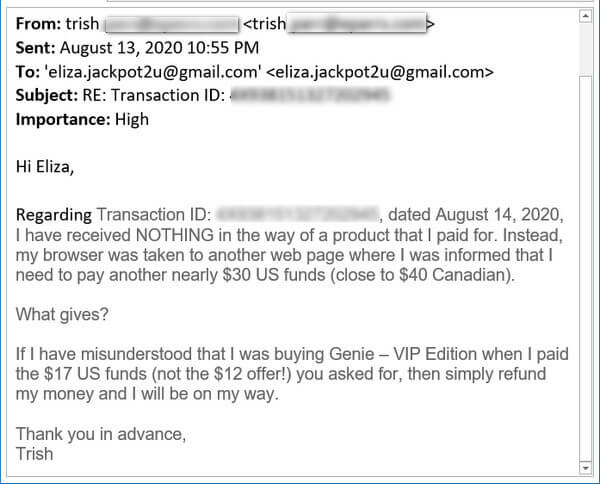Click the blurred sender email after <trish
Image resolution: width=600 pixels, height=484 pixels.
[357, 24]
